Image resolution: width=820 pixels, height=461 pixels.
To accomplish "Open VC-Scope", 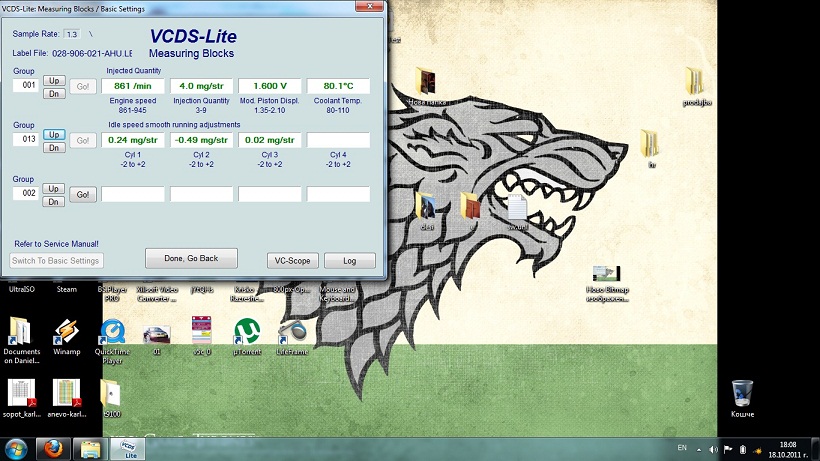I will 292,261.
